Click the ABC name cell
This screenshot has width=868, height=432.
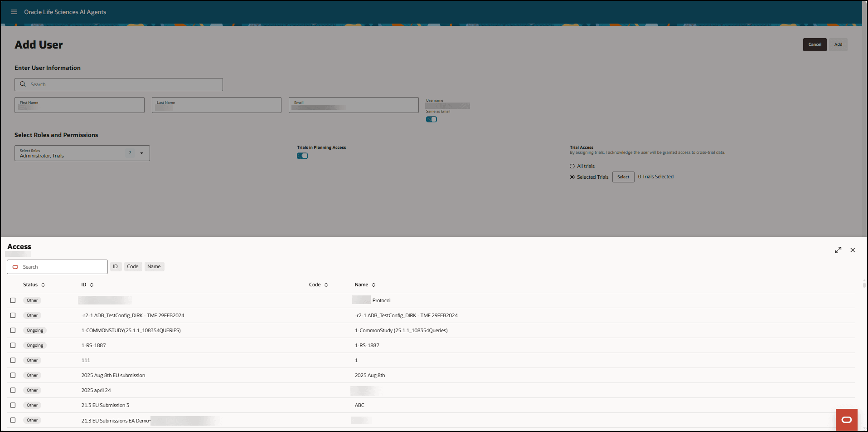[x=359, y=405]
